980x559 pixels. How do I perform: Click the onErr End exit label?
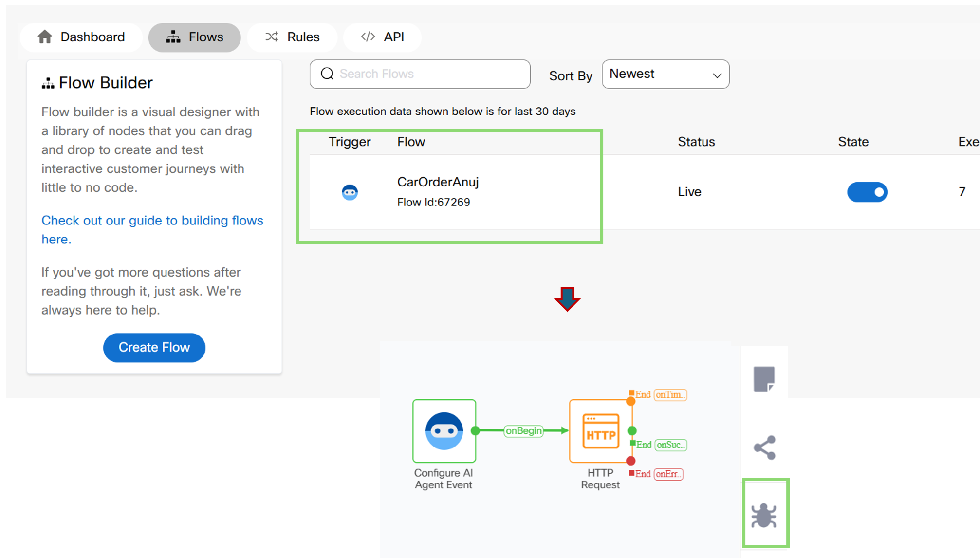(668, 474)
